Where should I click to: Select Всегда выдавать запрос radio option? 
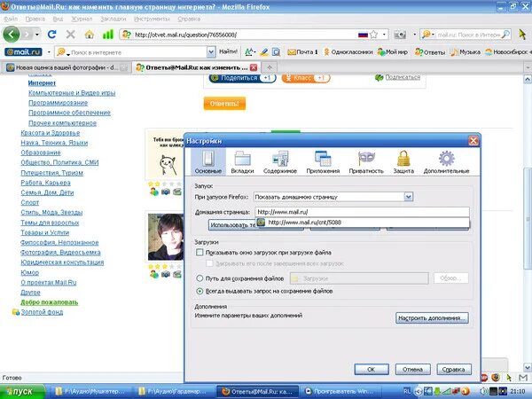click(199, 291)
